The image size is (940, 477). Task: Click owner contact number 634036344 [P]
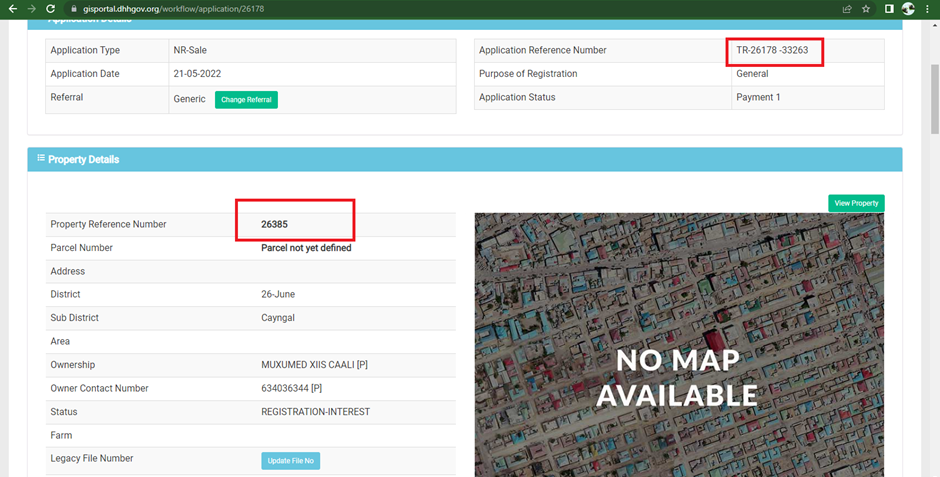291,388
